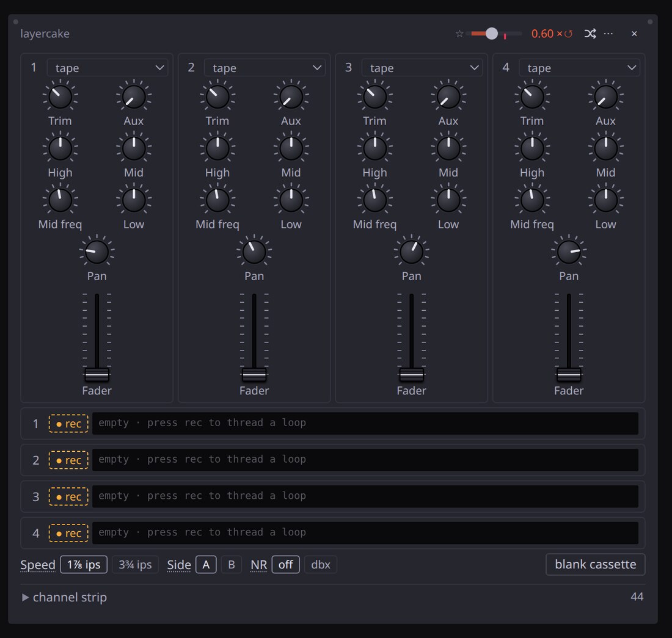Open channel 2 tape source dropdown
The width and height of the screenshot is (672, 638).
point(265,68)
